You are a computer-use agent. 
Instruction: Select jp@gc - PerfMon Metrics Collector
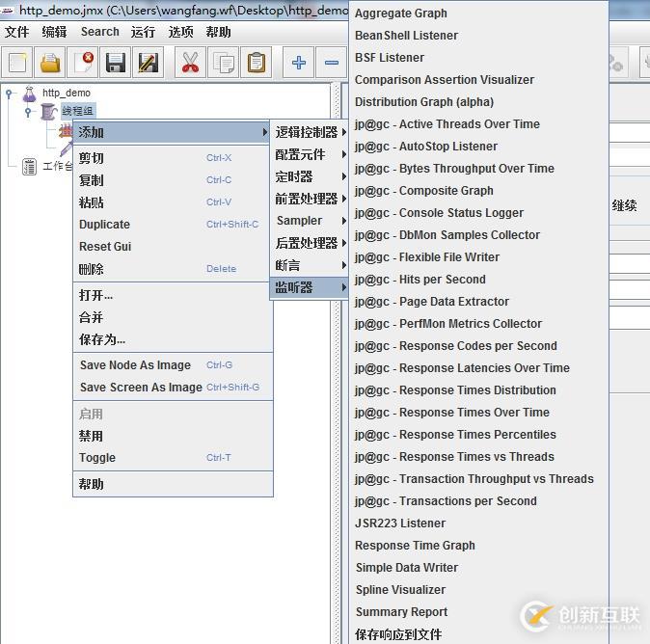click(x=447, y=324)
